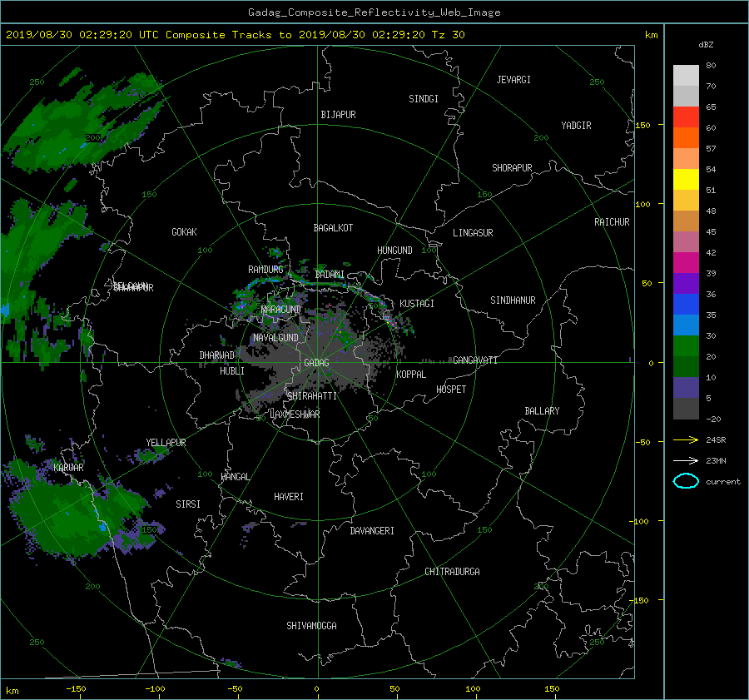Click the HOSPET city label

pos(451,390)
